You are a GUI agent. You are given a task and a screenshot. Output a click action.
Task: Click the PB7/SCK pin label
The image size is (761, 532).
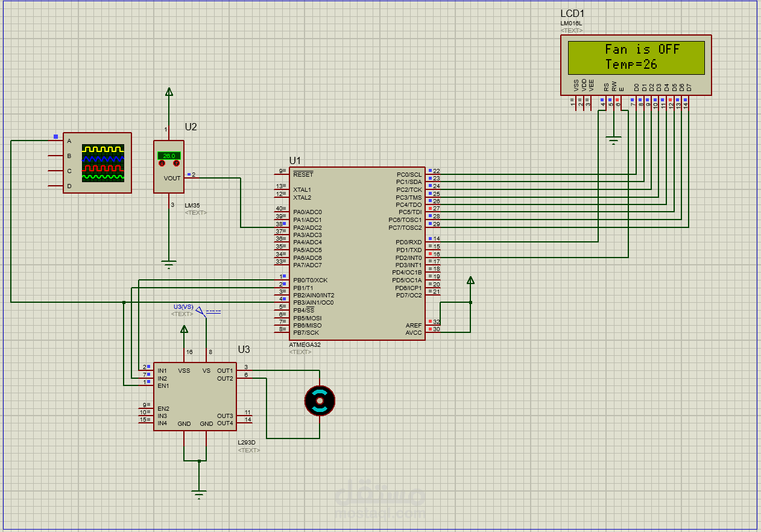306,333
